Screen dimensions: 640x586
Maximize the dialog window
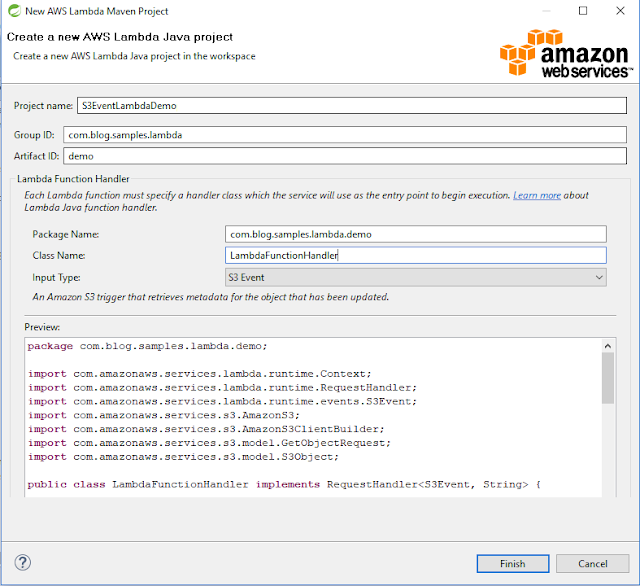(583, 11)
